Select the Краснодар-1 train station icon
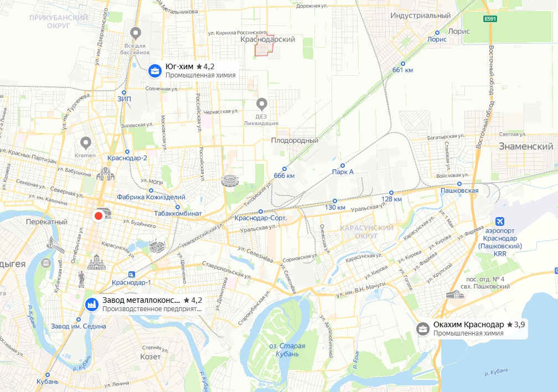Screen dimensions: 558x392 click(x=132, y=275)
